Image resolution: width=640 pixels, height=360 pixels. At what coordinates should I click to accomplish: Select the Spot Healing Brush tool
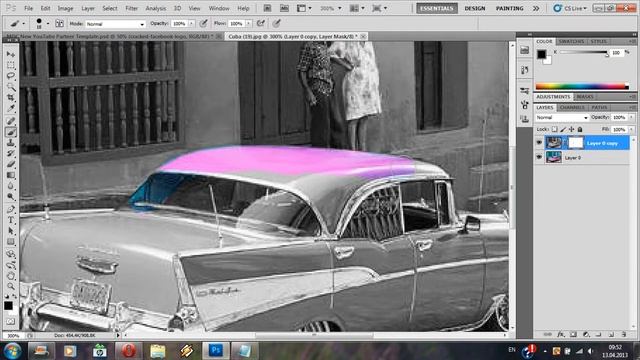11,121
